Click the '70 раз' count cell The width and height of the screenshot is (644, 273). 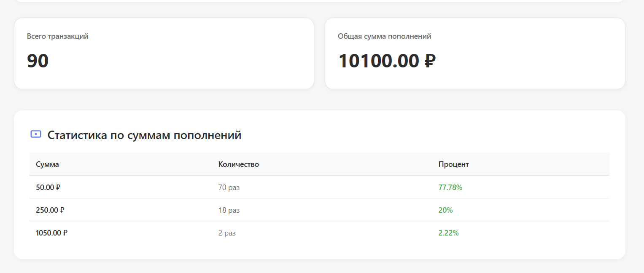click(229, 187)
